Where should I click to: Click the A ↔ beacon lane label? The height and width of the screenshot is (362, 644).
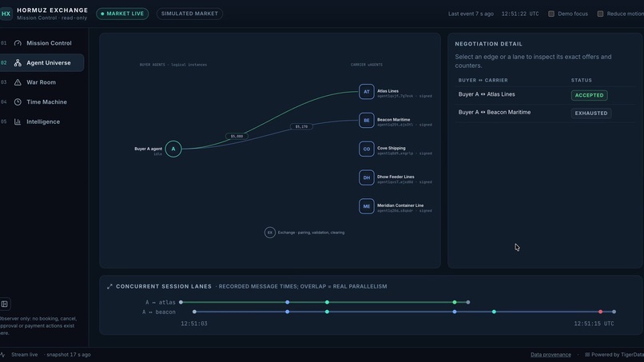pyautogui.click(x=158, y=312)
